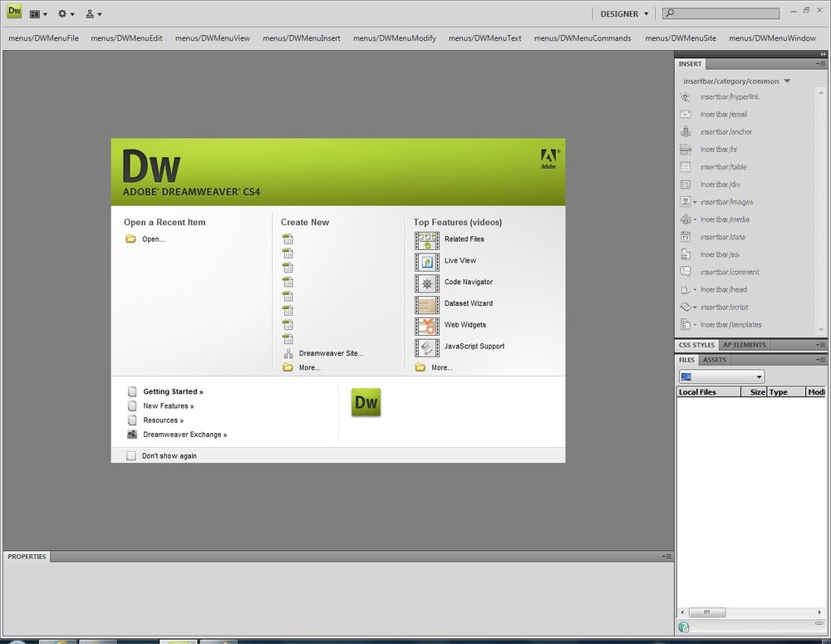Enable the Don't show again checkbox
831x644 pixels.
coord(131,456)
